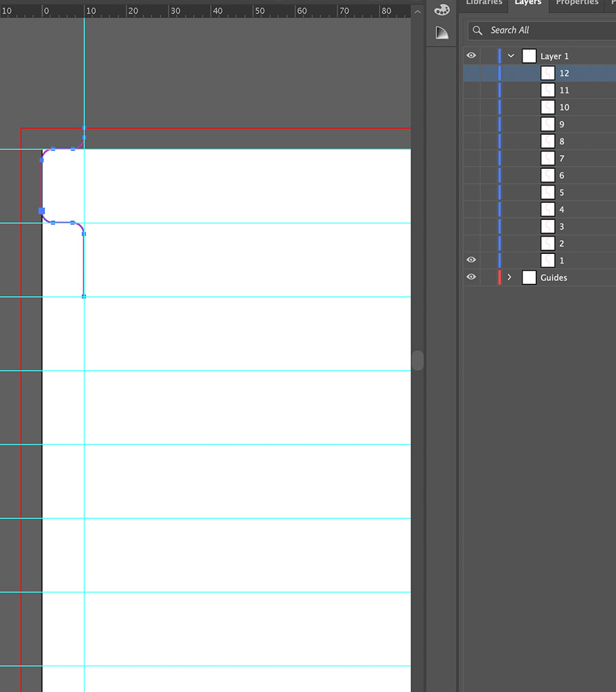Open the Color Guide panel icon
The width and height of the screenshot is (616, 692).
[442, 33]
